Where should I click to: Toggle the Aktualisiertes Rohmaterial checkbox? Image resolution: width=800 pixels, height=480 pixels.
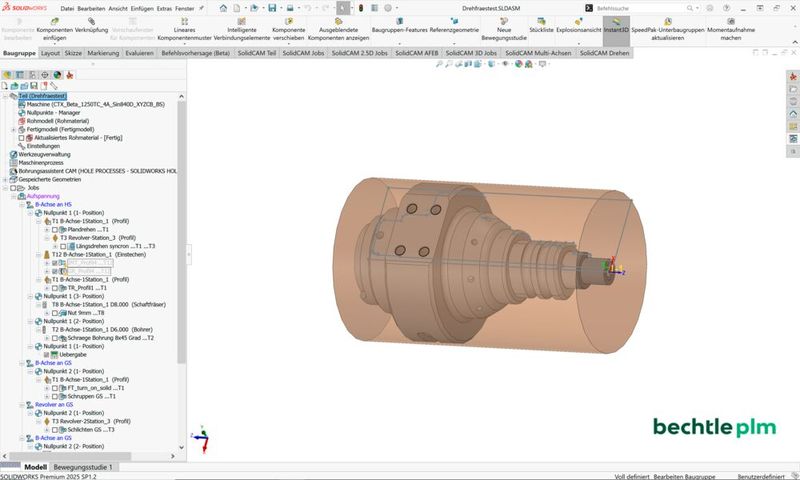coord(21,138)
